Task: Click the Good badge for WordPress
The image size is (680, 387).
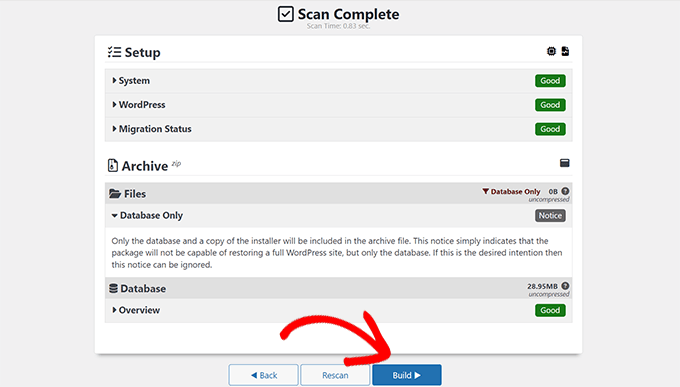Action: point(550,105)
